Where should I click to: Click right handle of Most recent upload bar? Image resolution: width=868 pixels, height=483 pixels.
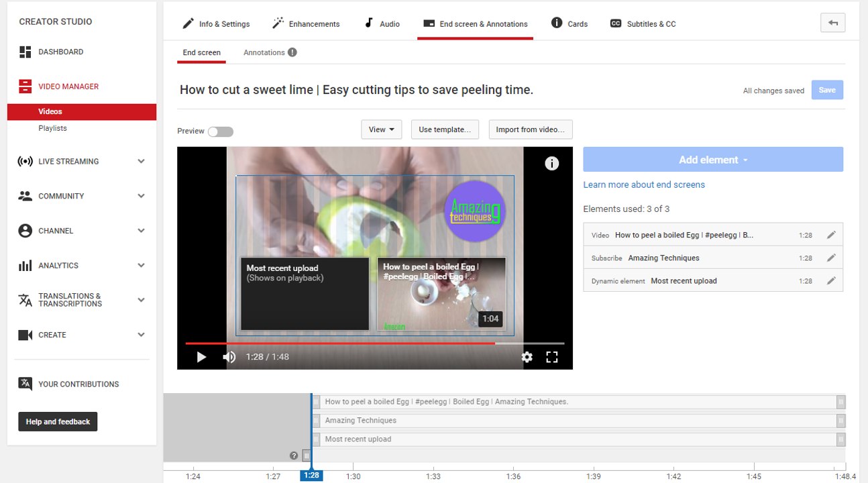(840, 439)
